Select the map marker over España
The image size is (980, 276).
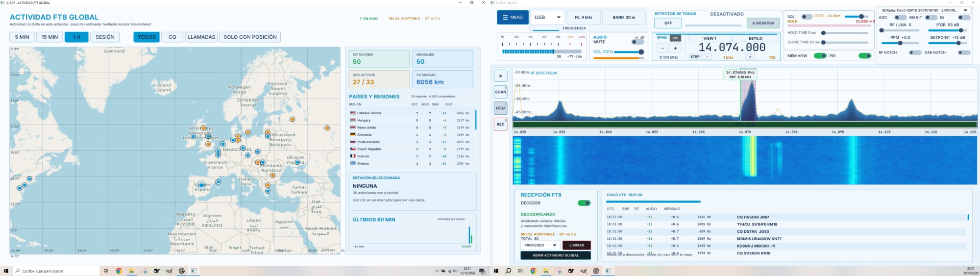click(201, 185)
